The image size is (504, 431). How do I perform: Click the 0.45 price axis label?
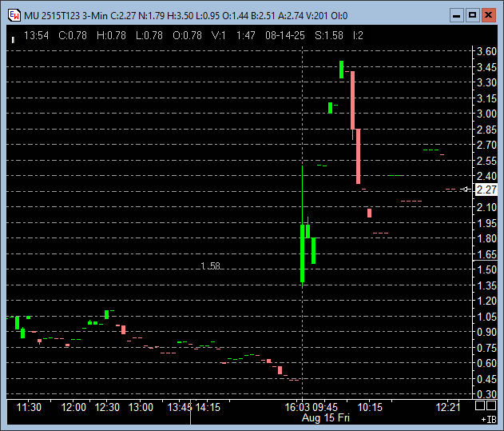click(x=486, y=379)
